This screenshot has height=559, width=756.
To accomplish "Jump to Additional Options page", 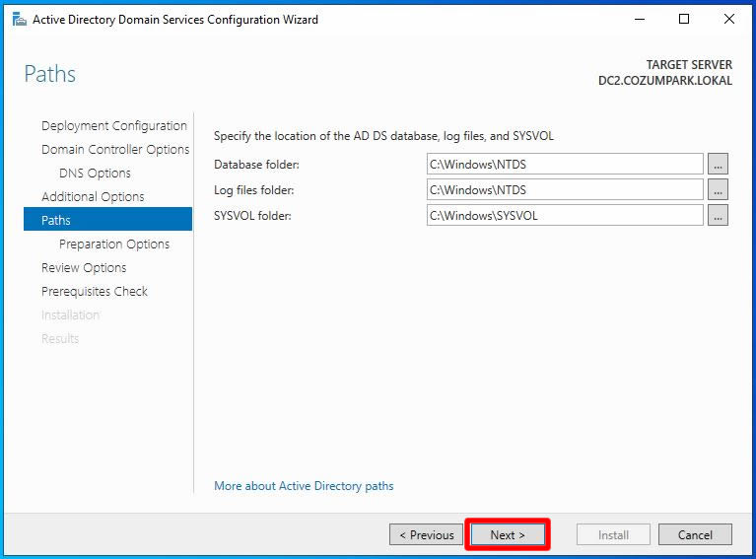I will (x=93, y=197).
